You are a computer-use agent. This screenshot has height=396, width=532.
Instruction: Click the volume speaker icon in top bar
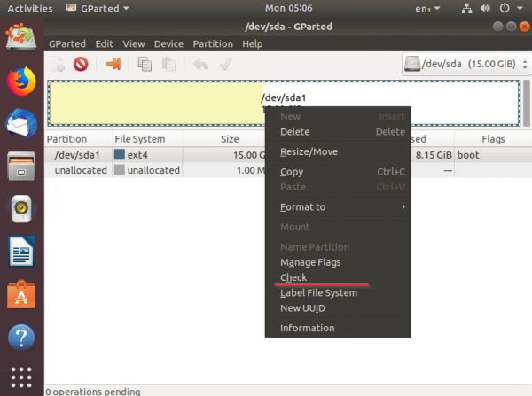pyautogui.click(x=485, y=8)
